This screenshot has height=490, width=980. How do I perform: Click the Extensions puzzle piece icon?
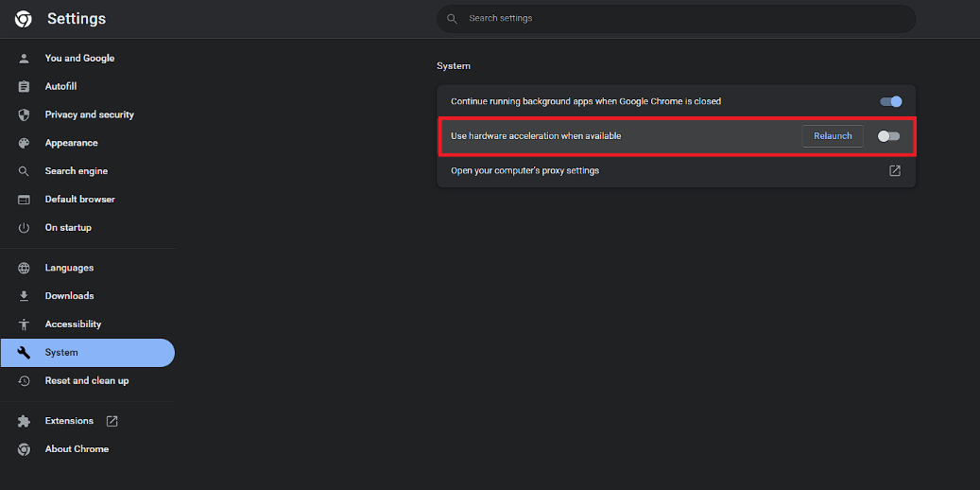coord(24,421)
